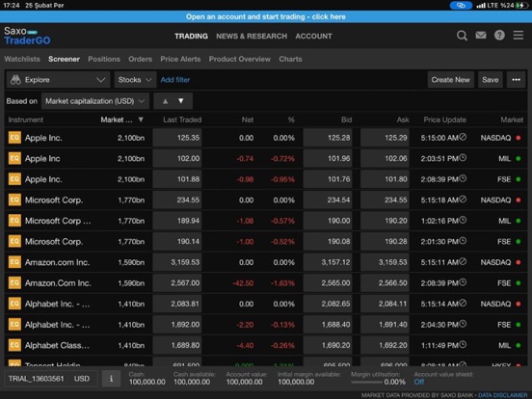Click EQ icon for Microsoft Corp MIL row
The width and height of the screenshot is (532, 399).
(14, 221)
